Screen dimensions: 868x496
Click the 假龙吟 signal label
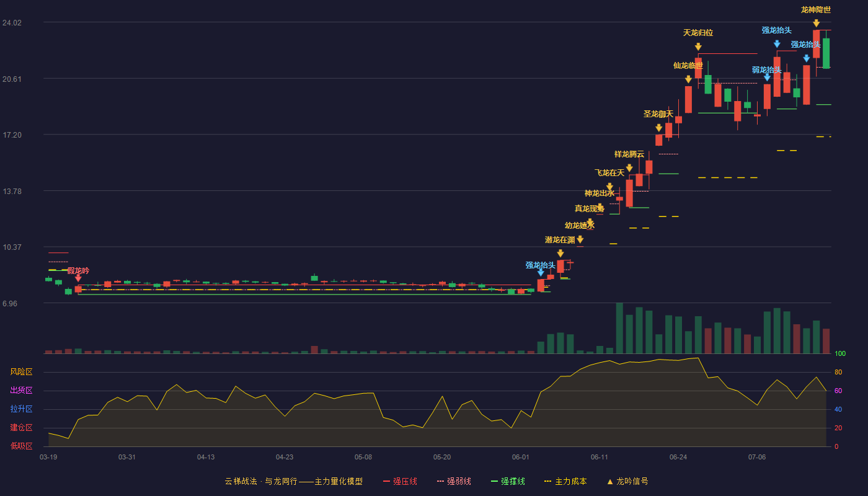[78, 270]
